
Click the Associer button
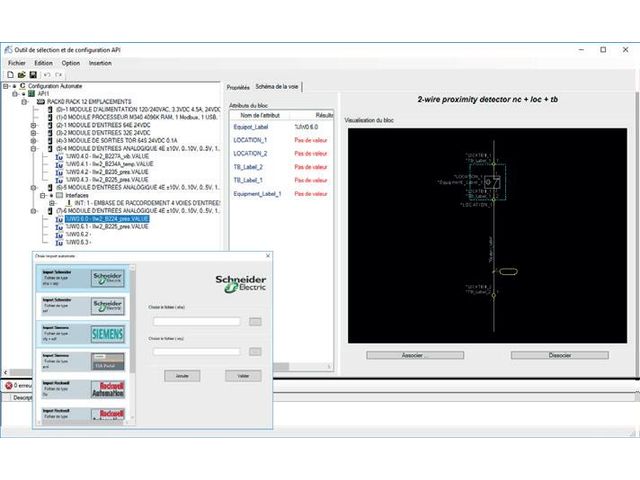(414, 355)
